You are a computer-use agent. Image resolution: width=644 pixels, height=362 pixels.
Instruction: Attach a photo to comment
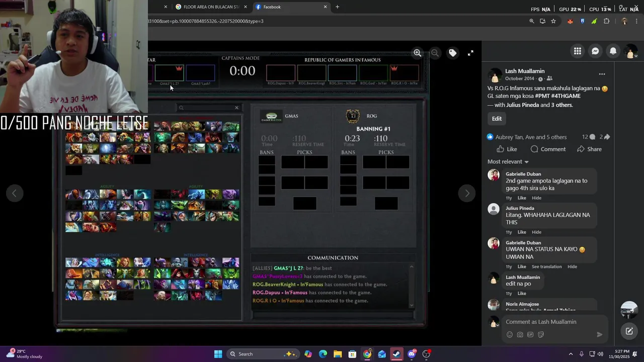(x=520, y=335)
